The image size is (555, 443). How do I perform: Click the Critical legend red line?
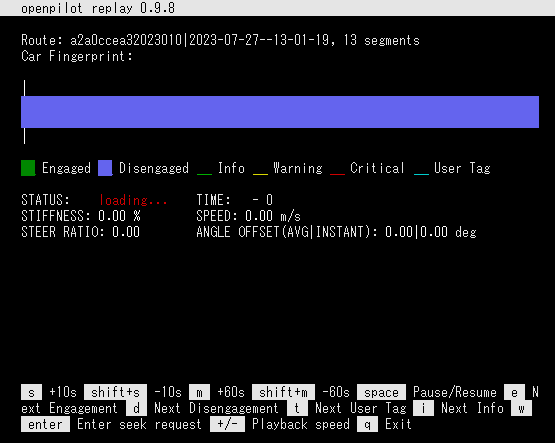point(337,174)
